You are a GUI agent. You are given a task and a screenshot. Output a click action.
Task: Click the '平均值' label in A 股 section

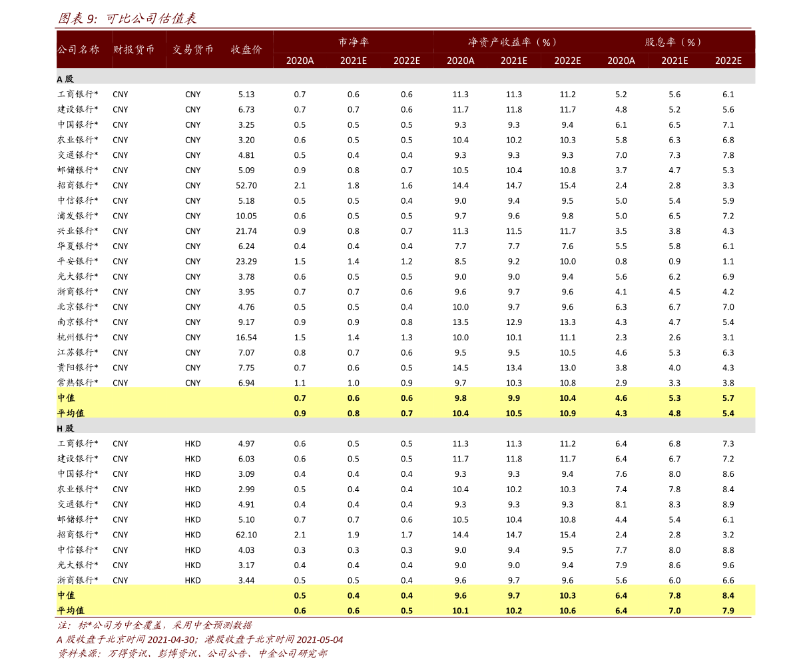(71, 413)
